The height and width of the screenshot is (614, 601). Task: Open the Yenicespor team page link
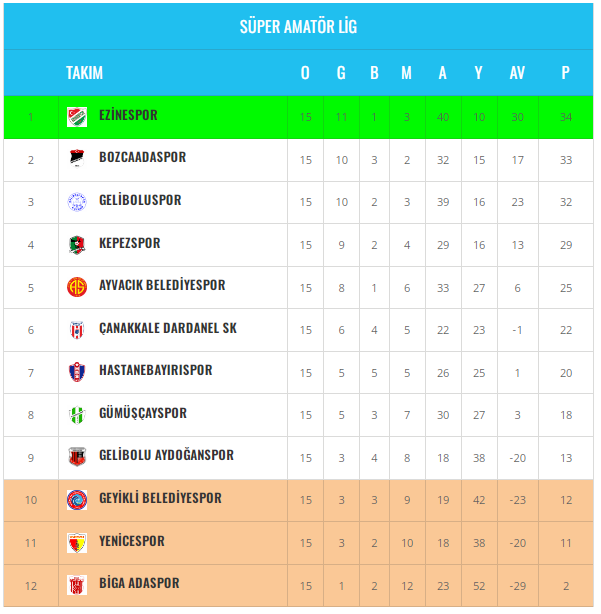[132, 542]
